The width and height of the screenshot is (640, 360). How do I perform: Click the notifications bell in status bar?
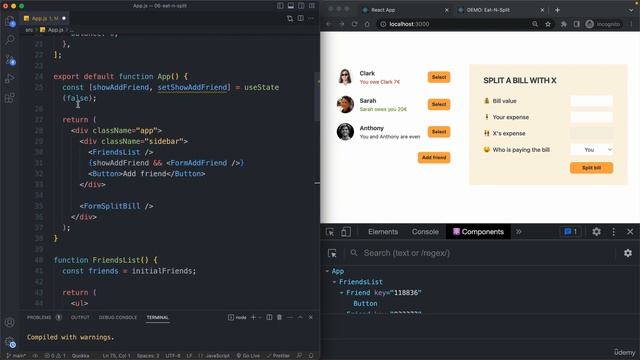coord(311,356)
